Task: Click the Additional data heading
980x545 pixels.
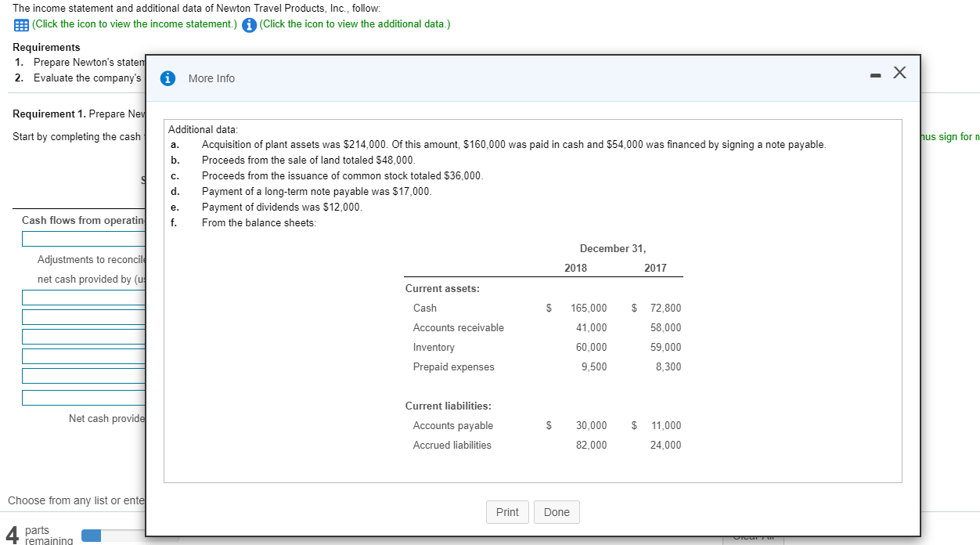Action: tap(204, 129)
